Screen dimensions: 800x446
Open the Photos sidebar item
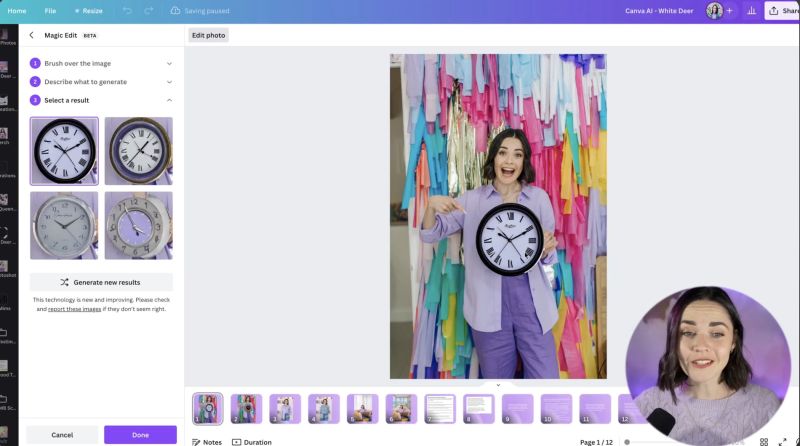[x=7, y=37]
